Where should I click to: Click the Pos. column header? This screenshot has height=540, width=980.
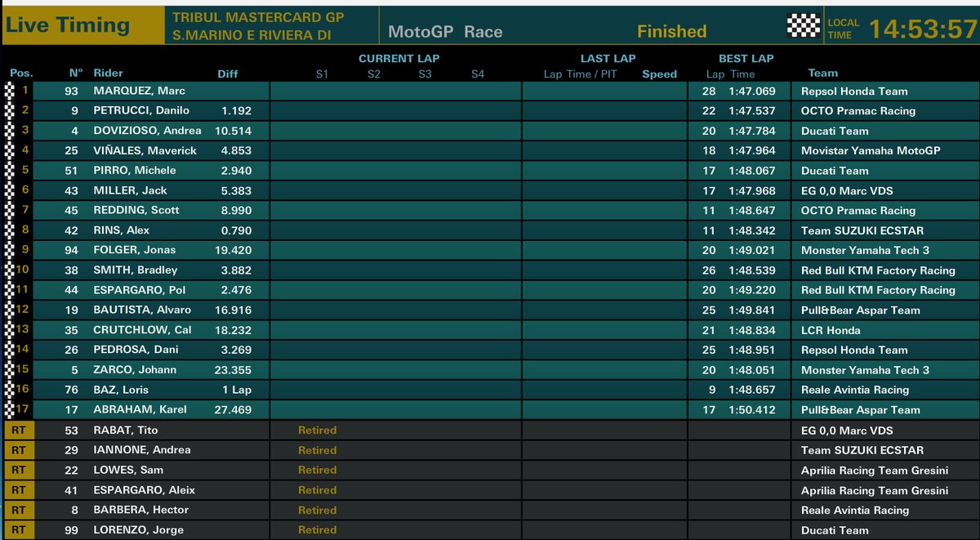coord(22,74)
